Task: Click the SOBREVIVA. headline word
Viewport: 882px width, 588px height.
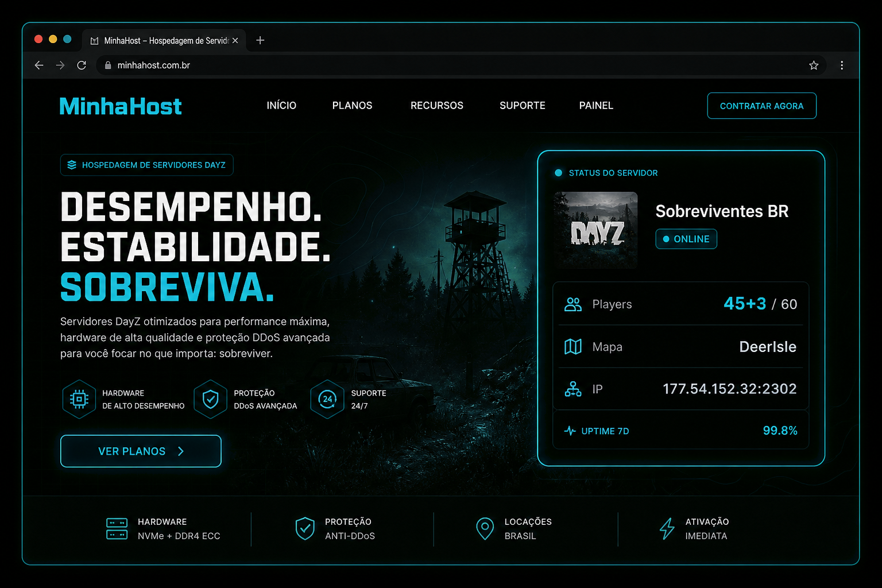Action: tap(167, 287)
